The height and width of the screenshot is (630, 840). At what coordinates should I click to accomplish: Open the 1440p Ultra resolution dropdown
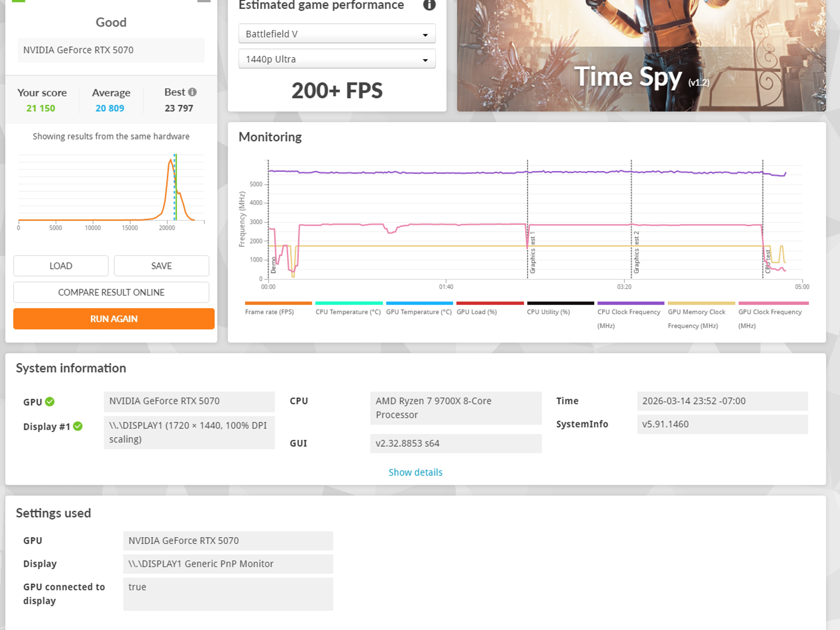coord(337,59)
